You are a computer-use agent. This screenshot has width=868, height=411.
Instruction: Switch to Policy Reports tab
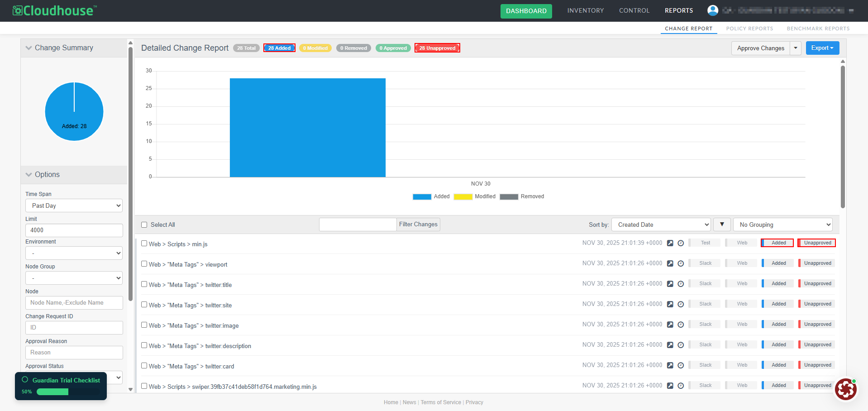click(749, 29)
